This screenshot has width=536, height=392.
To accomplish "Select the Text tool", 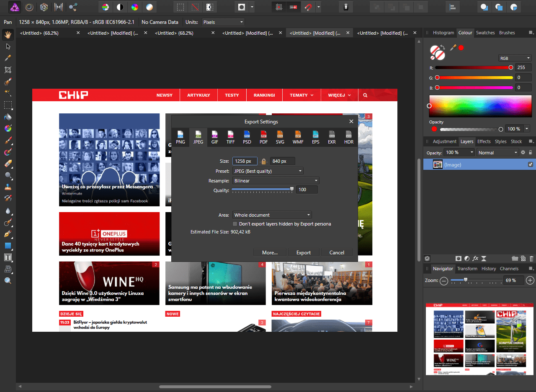I will click(x=8, y=257).
